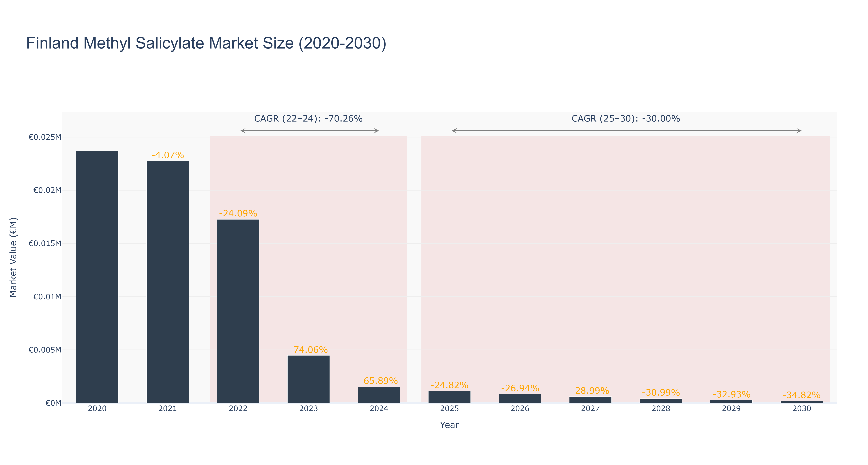
Task: Click the -65.89% growth label
Action: coord(379,381)
